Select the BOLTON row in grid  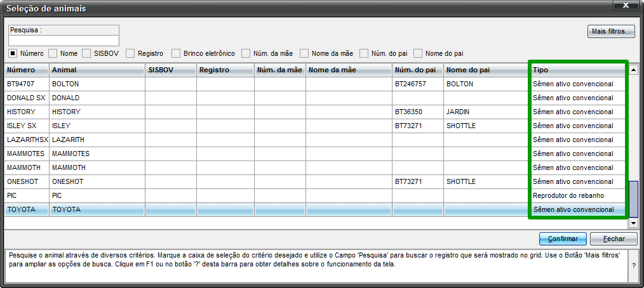point(315,84)
